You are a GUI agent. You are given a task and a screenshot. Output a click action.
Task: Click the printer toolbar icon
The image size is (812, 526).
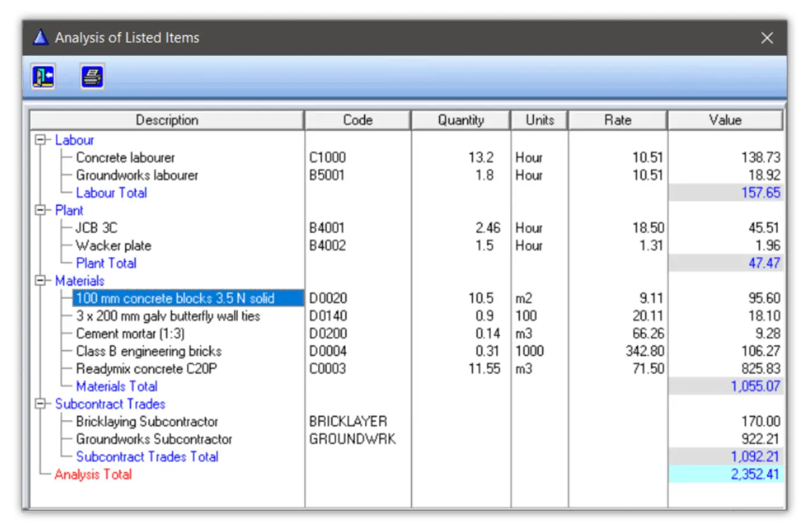[x=92, y=77]
